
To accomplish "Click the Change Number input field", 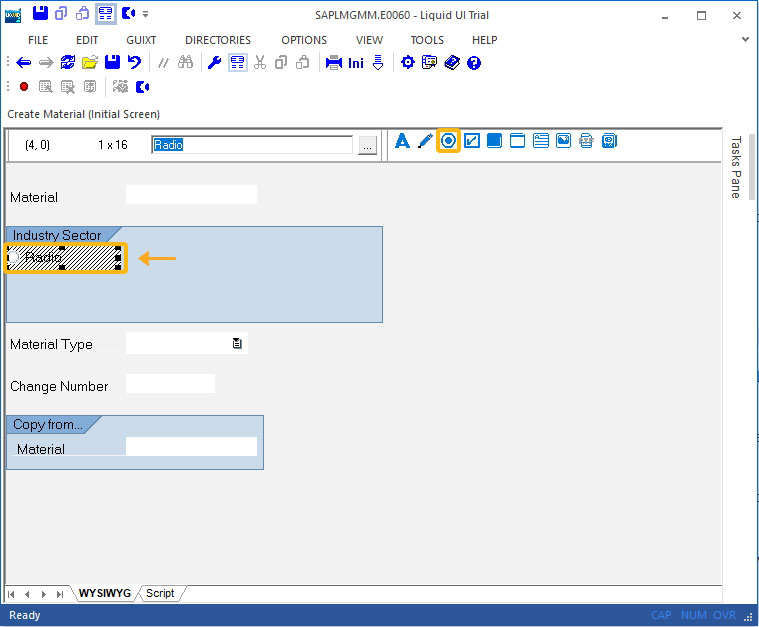I will pyautogui.click(x=170, y=383).
